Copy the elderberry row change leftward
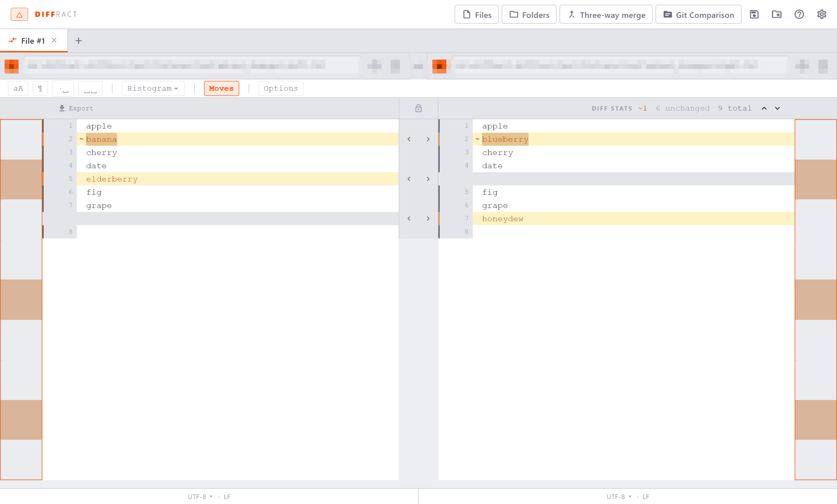 click(x=409, y=179)
